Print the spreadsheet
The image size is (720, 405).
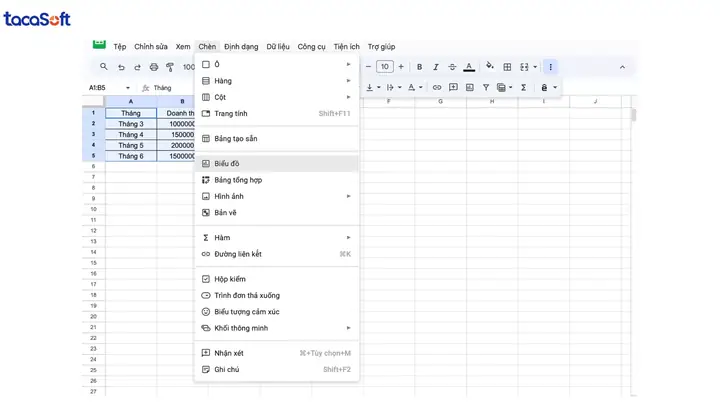(x=154, y=67)
